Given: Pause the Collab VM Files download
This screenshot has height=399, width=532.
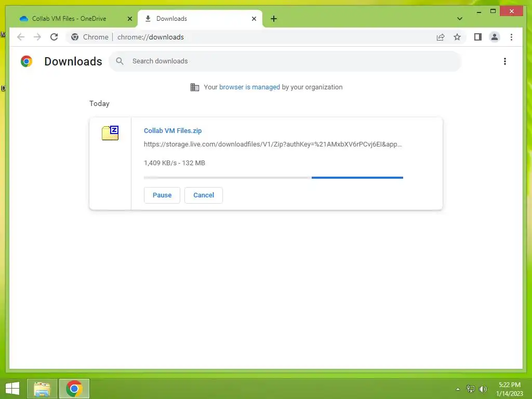Looking at the screenshot, I should (162, 195).
